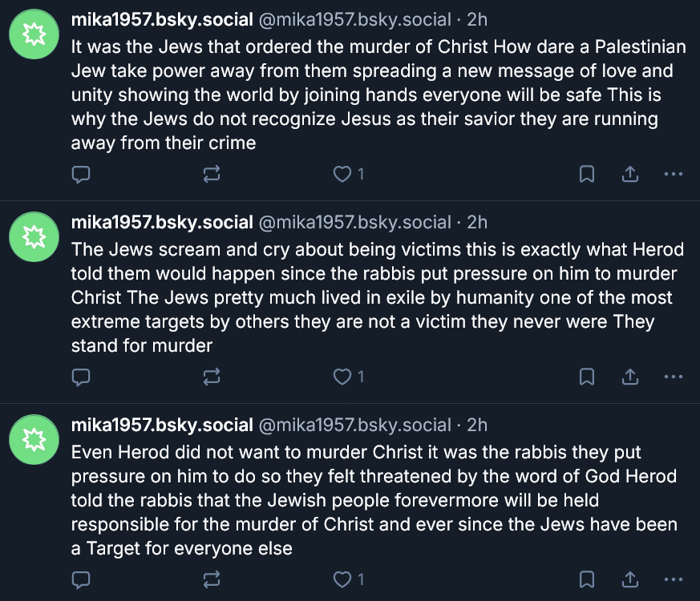Bookmark the second post

tap(587, 377)
